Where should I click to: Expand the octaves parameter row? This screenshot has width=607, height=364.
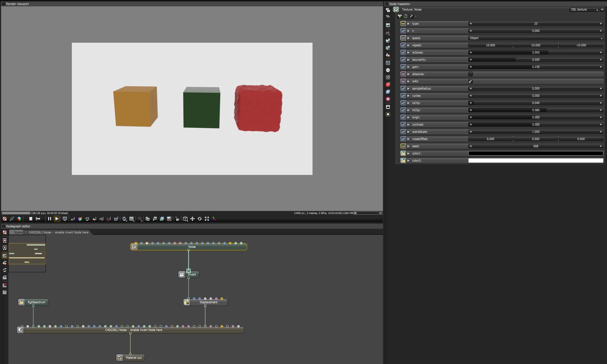[x=408, y=52]
